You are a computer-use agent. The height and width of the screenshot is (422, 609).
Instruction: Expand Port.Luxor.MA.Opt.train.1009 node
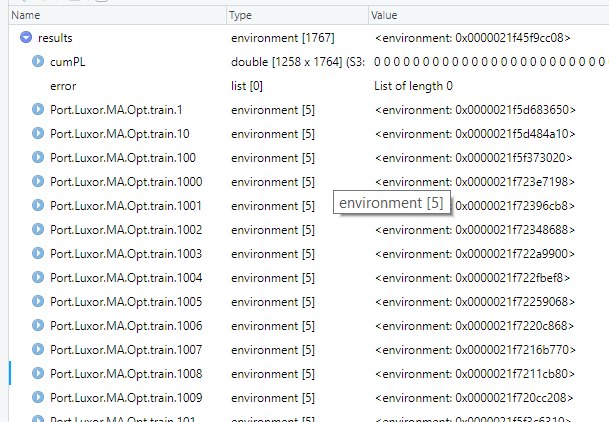[x=38, y=398]
